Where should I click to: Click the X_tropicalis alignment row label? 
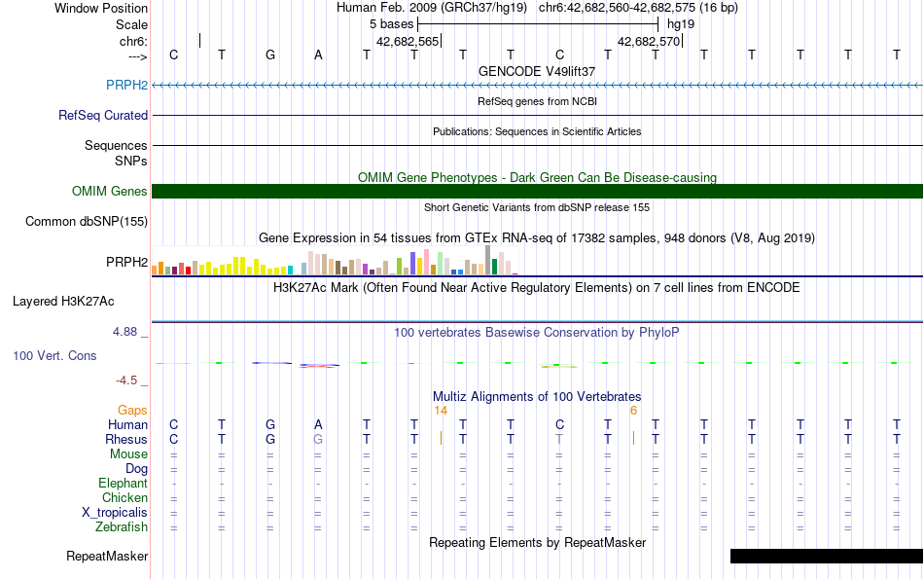[x=115, y=513]
